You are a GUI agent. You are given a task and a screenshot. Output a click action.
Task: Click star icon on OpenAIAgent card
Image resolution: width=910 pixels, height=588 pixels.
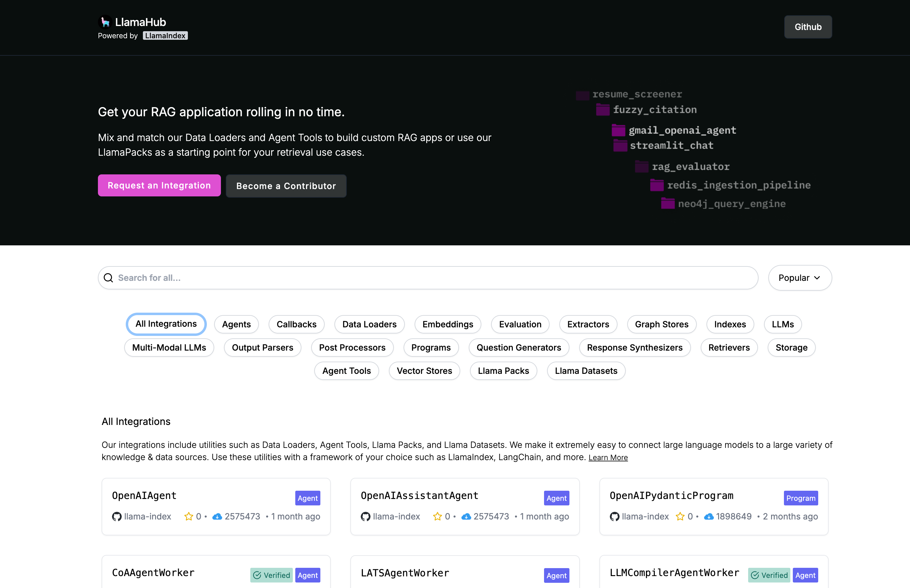tap(189, 516)
